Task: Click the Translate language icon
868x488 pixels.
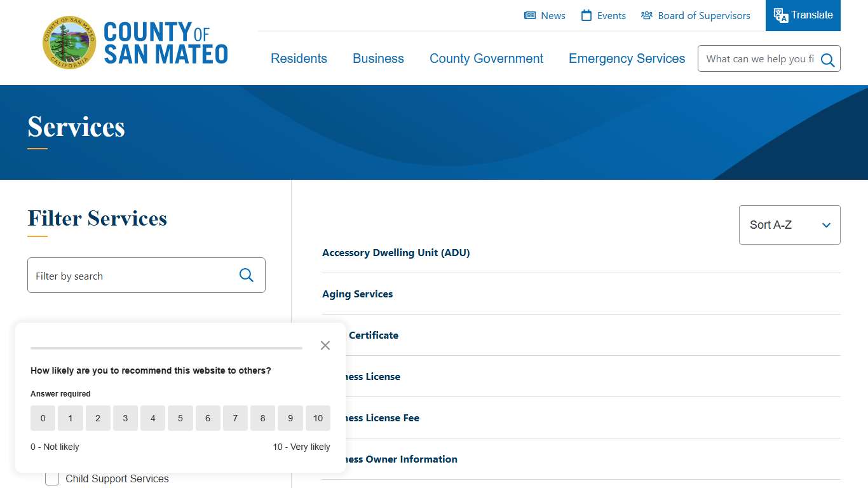Action: [781, 16]
